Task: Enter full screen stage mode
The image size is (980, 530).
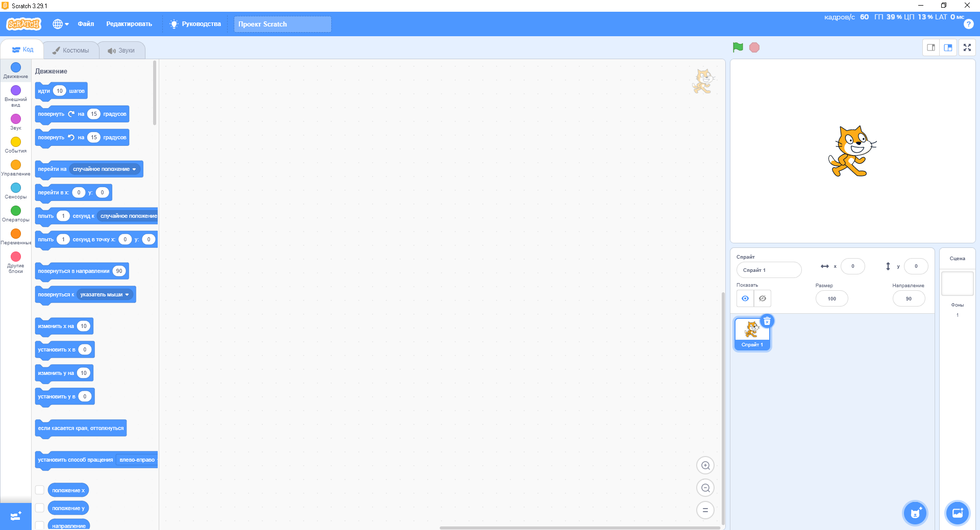Action: click(967, 47)
